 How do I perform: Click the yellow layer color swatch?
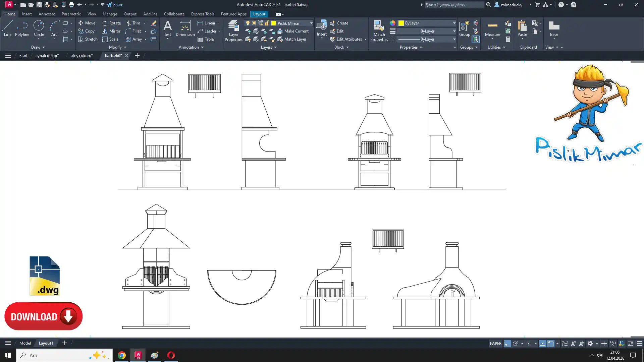point(274,23)
